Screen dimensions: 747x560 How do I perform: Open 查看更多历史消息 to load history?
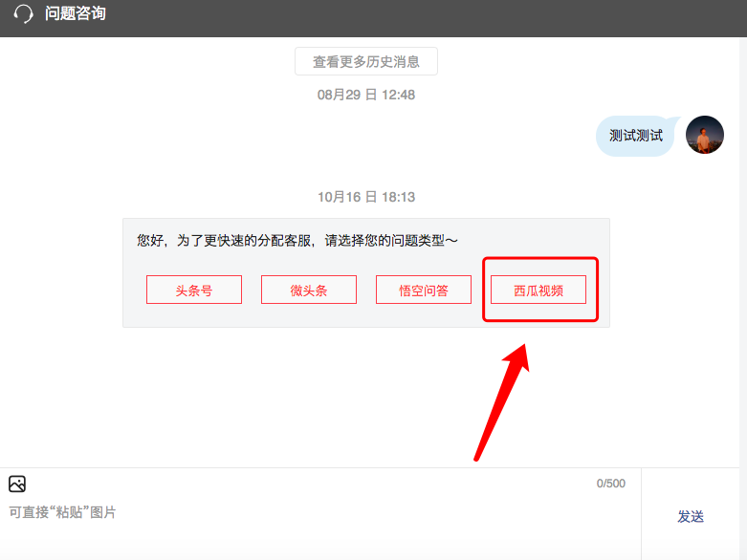click(x=366, y=61)
